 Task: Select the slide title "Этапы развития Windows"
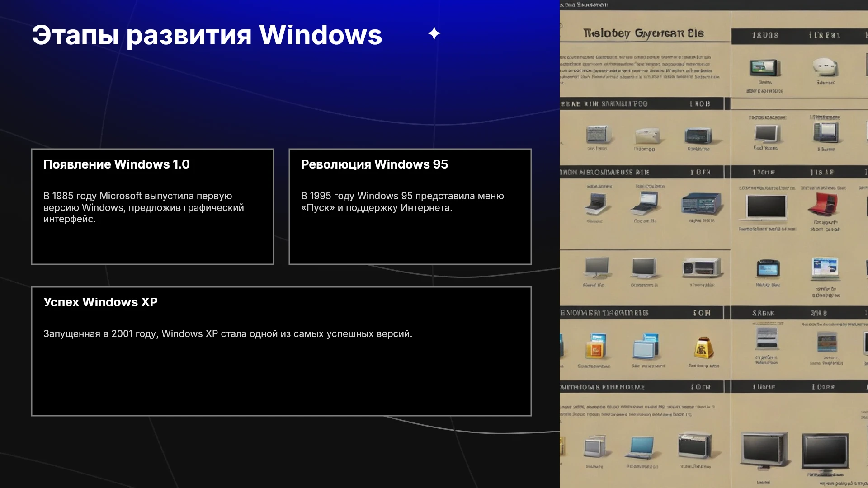(207, 35)
